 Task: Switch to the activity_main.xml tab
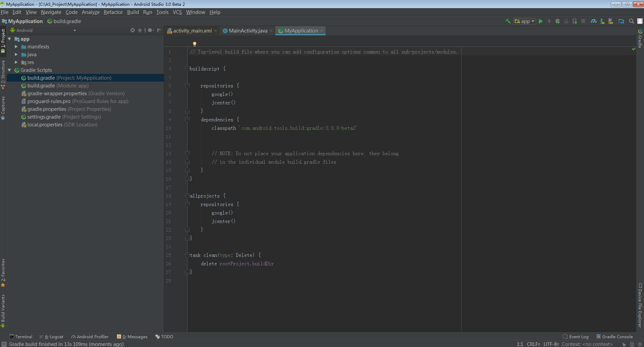pyautogui.click(x=192, y=31)
